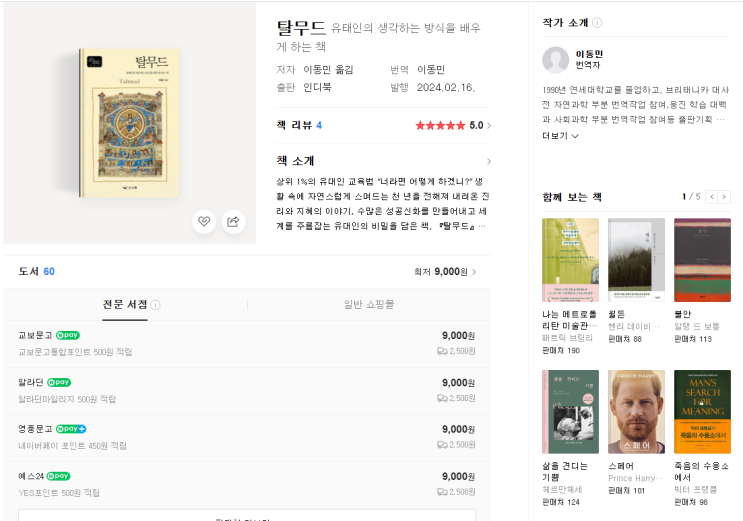Click the heart wishlist icon on book cover
This screenshot has height=521, width=743.
pyautogui.click(x=204, y=221)
